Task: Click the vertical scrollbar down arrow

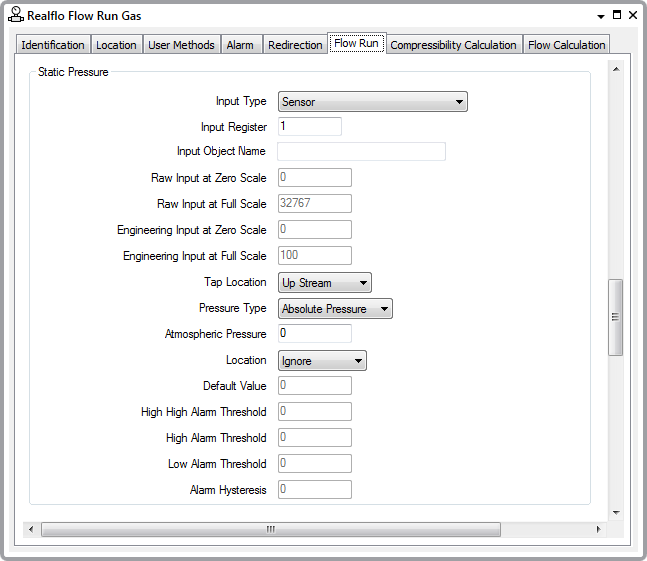Action: [x=615, y=512]
